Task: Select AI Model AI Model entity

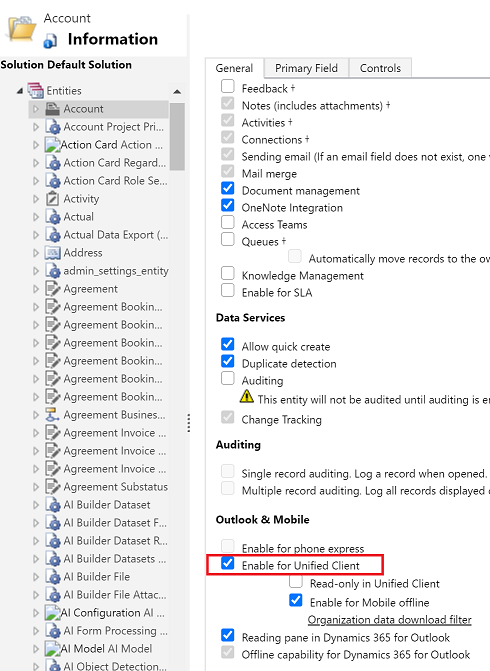Action: click(x=107, y=649)
